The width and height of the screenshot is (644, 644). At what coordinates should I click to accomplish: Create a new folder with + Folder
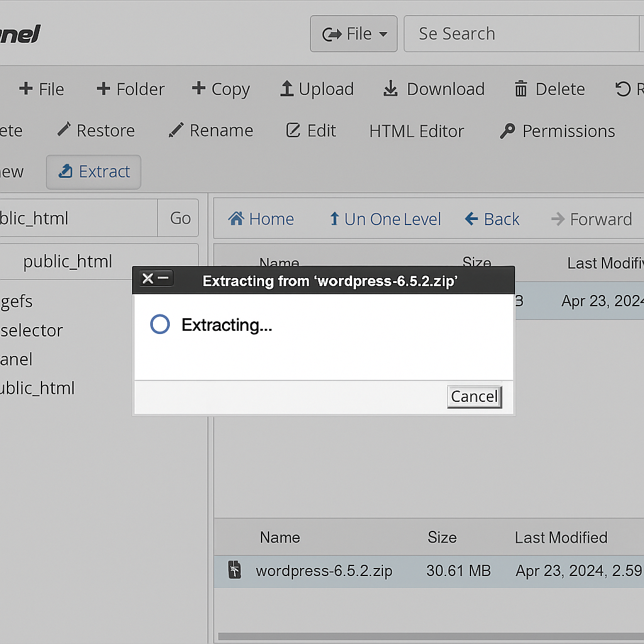click(x=130, y=89)
